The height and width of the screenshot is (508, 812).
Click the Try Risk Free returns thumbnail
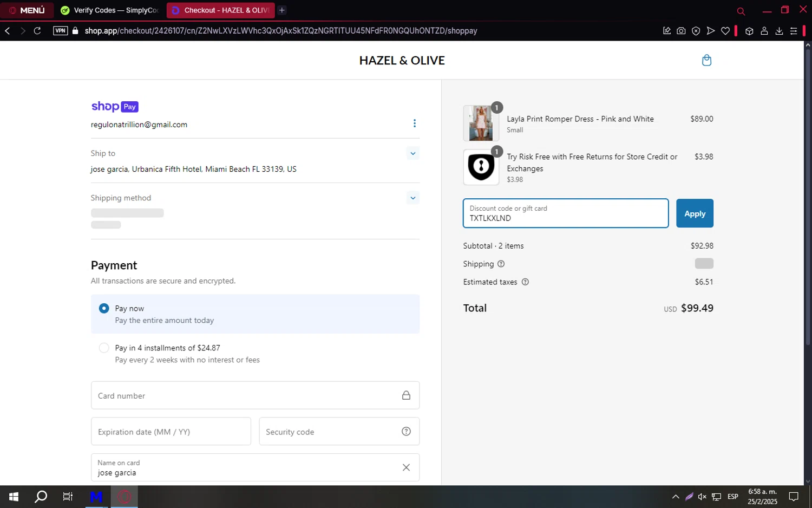[x=481, y=167]
